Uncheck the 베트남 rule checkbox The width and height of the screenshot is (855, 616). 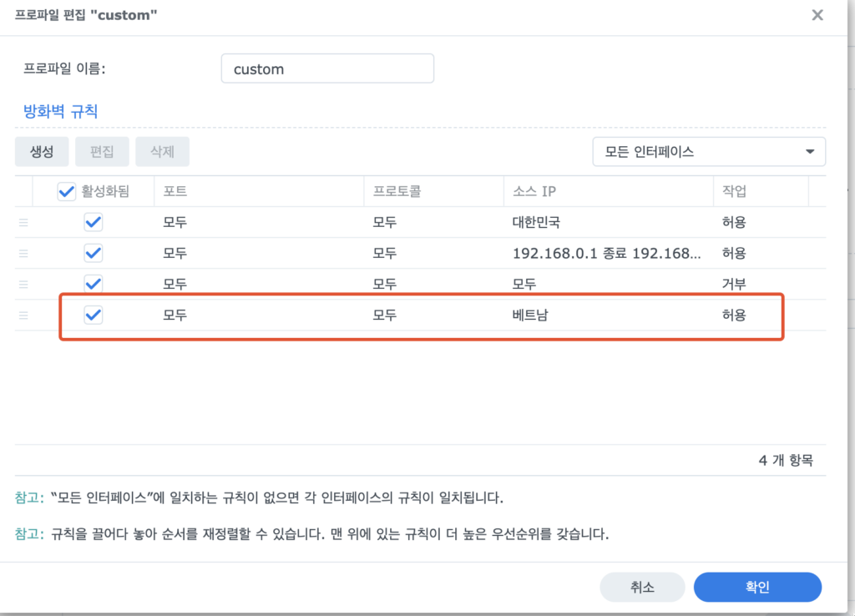tap(94, 315)
